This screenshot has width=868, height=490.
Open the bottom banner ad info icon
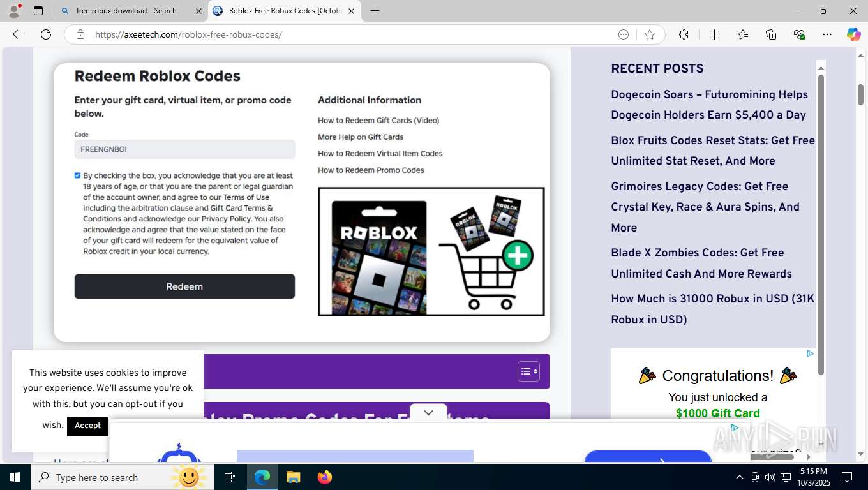(735, 428)
